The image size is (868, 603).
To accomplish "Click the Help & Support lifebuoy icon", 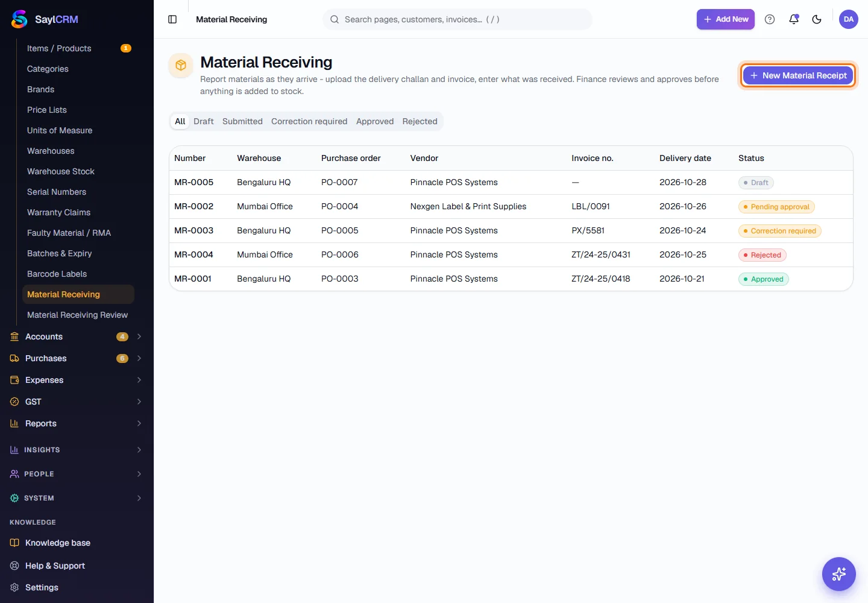I will click(14, 566).
